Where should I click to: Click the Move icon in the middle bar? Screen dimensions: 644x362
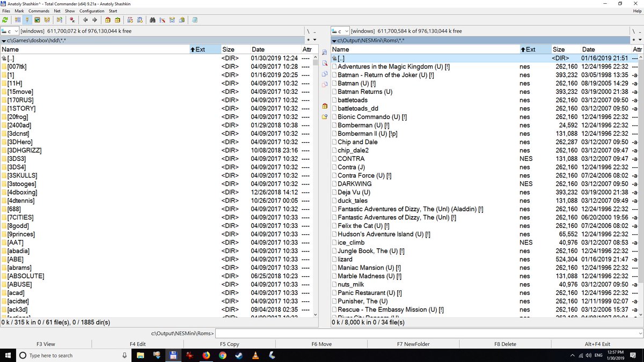[324, 85]
